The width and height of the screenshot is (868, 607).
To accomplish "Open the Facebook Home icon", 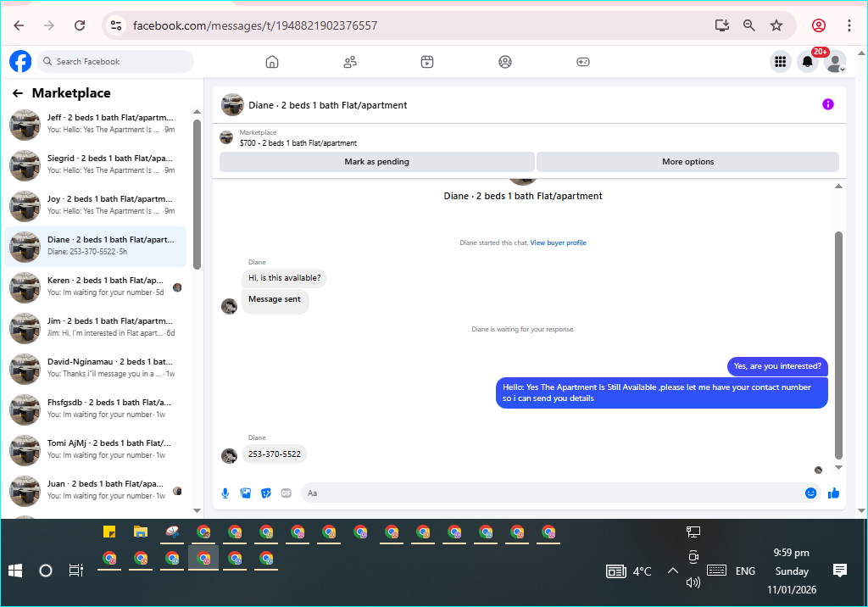I will click(272, 62).
